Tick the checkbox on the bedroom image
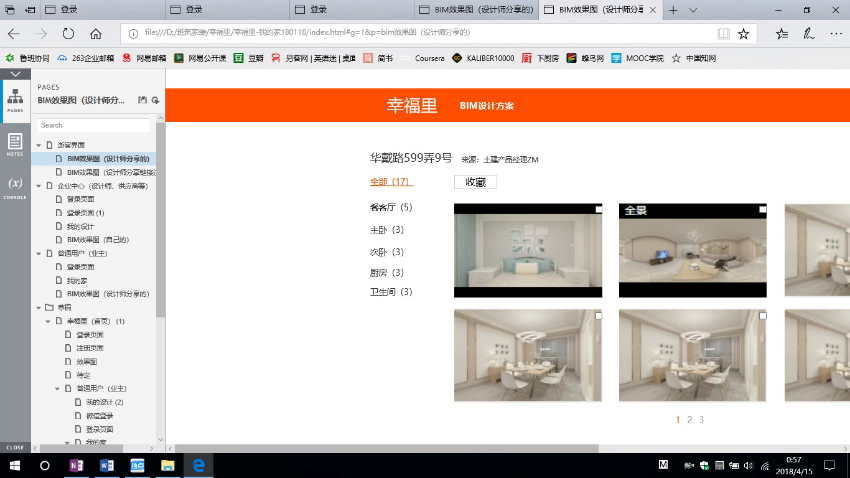Viewport: 850px width, 478px height. (598, 209)
